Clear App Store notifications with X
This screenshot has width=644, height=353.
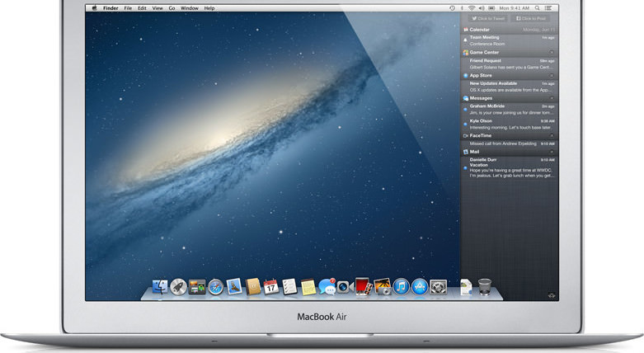click(x=552, y=75)
